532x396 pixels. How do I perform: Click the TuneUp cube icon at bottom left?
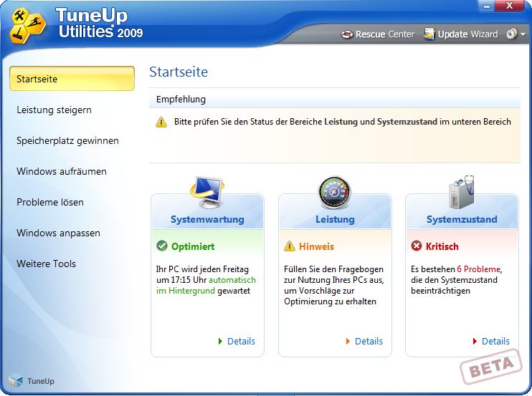(x=16, y=381)
